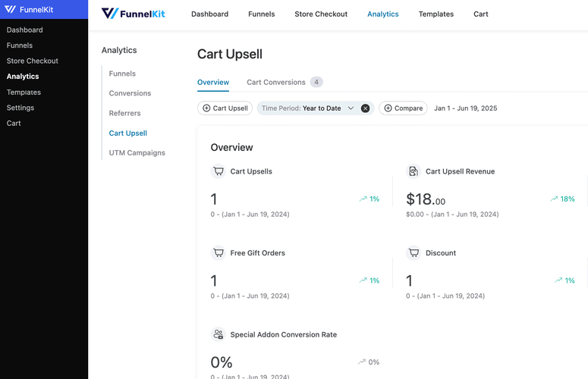The image size is (588, 379).
Task: Click the Cart Conversions count badge 4
Action: (316, 82)
